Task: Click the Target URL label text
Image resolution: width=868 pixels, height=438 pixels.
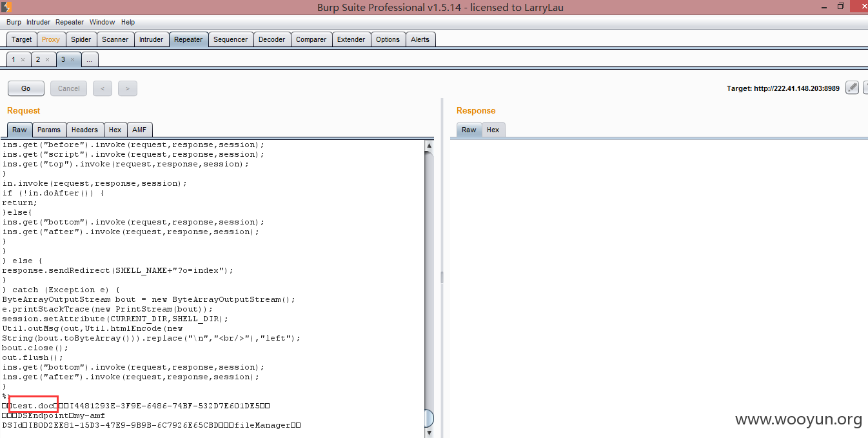Action: point(783,88)
